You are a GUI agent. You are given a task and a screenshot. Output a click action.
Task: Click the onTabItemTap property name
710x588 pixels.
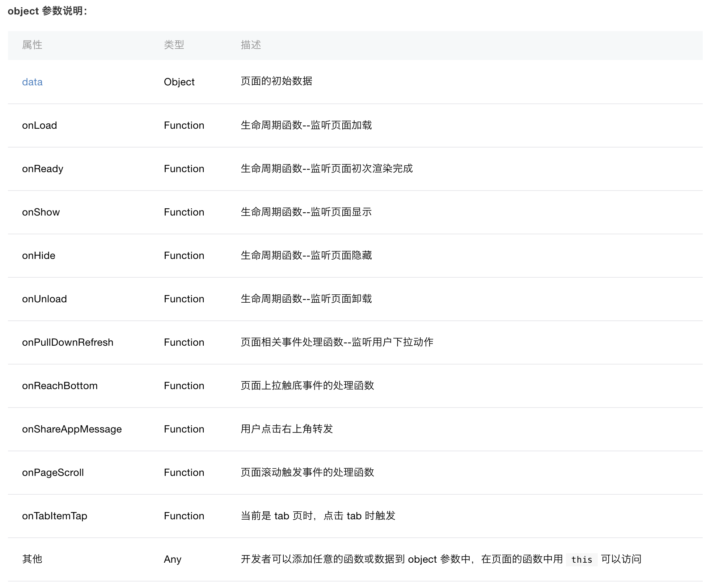(55, 516)
